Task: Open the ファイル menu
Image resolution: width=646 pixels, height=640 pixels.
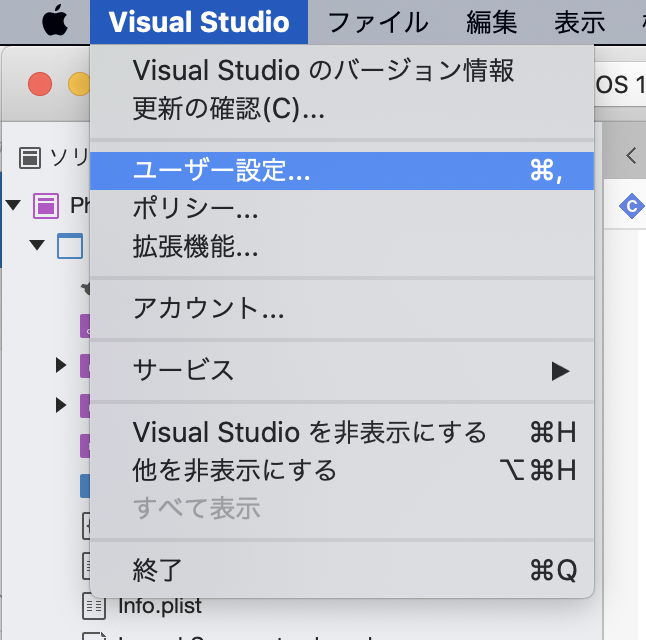Action: click(378, 22)
